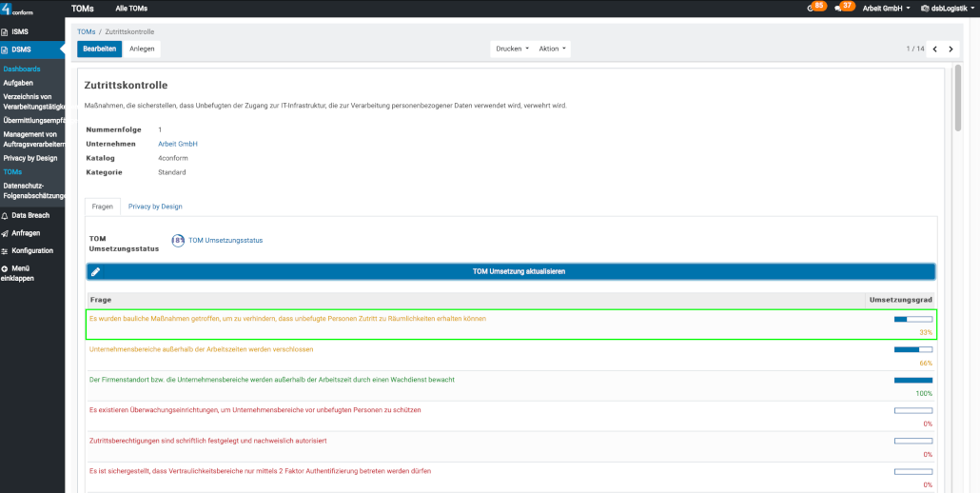The width and height of the screenshot is (980, 493).
Task: Open the Aktion dropdown menu
Action: click(x=552, y=49)
